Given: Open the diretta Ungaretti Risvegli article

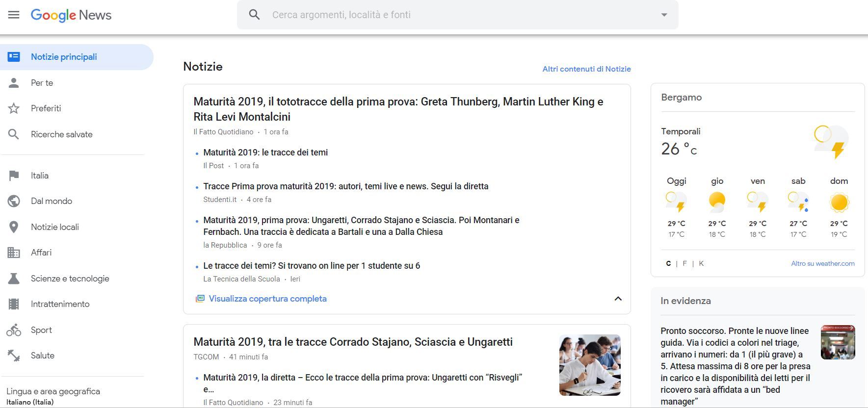Looking at the screenshot, I should tap(363, 383).
